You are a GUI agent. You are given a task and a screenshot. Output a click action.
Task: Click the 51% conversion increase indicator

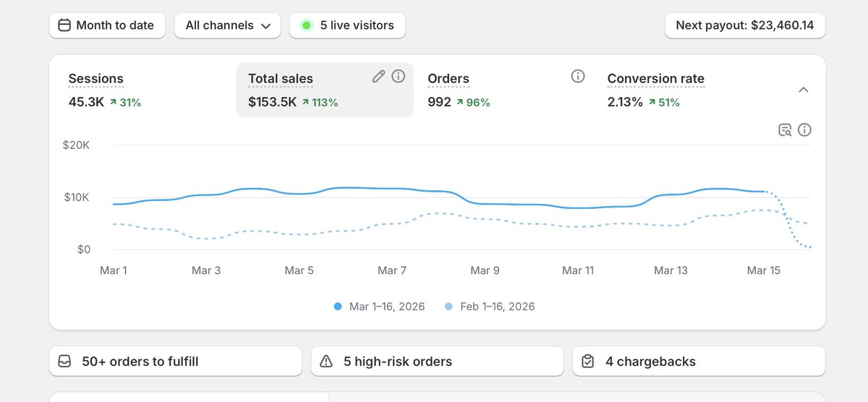pos(664,103)
